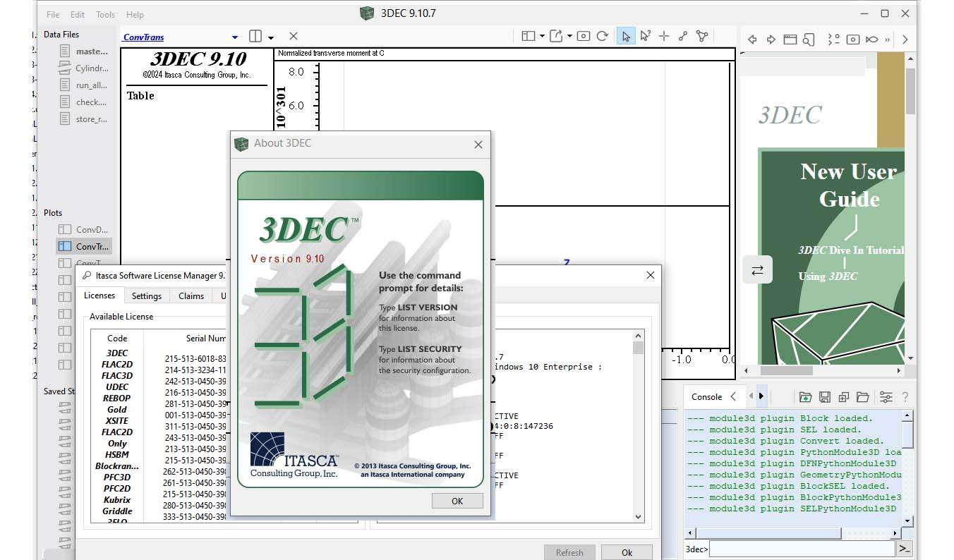This screenshot has width=954, height=560.
Task: Open the Tools menu
Action: 105,14
